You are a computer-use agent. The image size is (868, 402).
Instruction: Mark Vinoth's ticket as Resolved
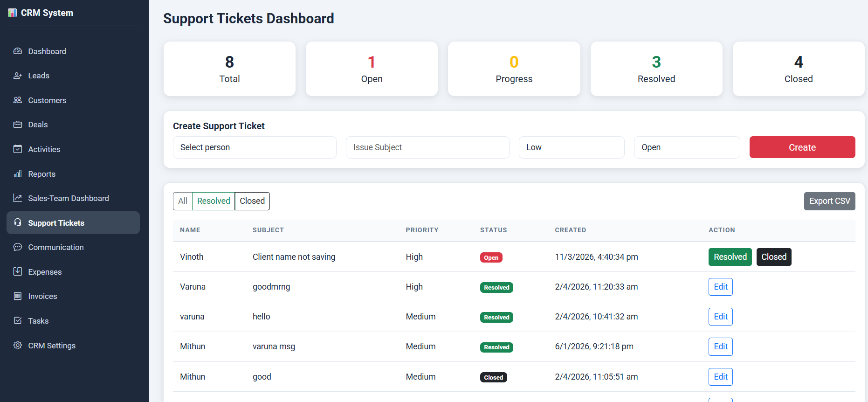[x=730, y=257]
